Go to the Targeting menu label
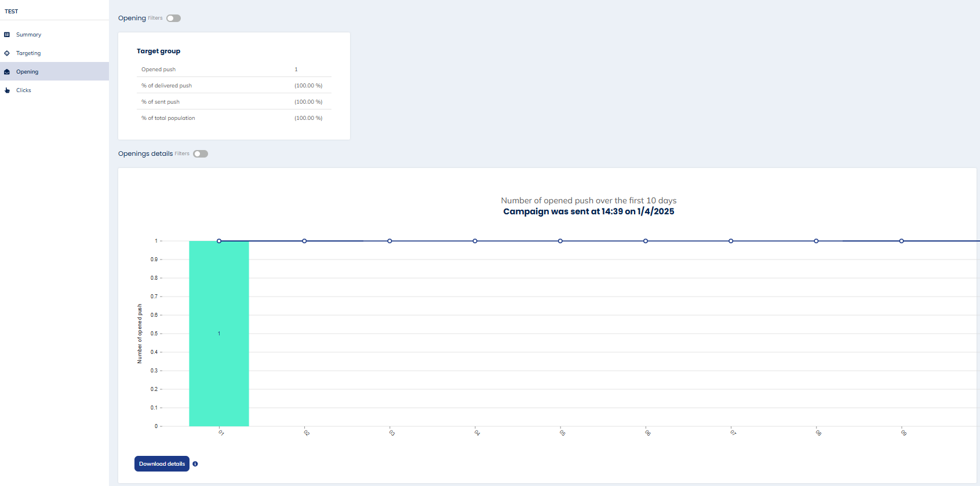Image resolution: width=980 pixels, height=486 pixels. click(x=28, y=53)
